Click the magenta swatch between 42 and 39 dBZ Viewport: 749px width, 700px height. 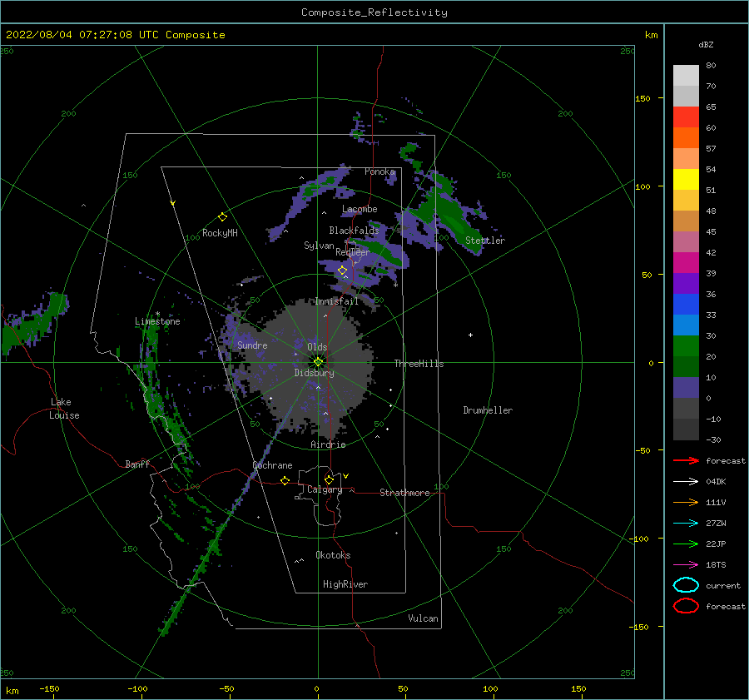[x=686, y=263]
